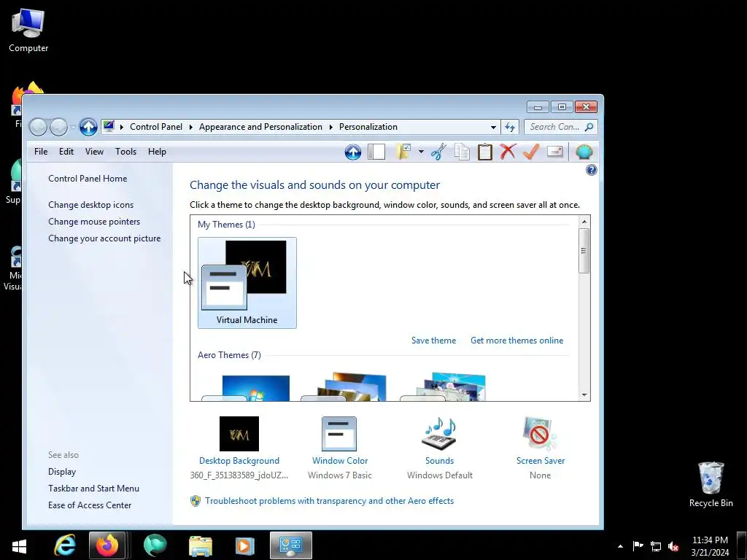The image size is (747, 560).
Task: Select the Virtual Machine theme
Action: pyautogui.click(x=247, y=283)
